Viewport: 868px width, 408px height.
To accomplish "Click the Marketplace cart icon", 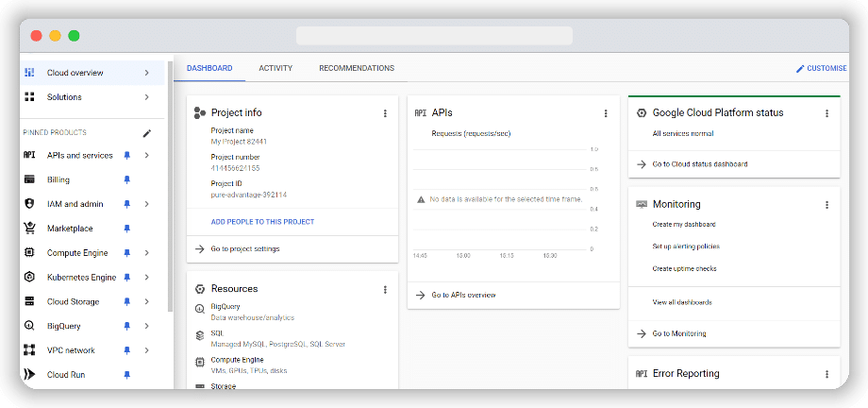I will (29, 229).
